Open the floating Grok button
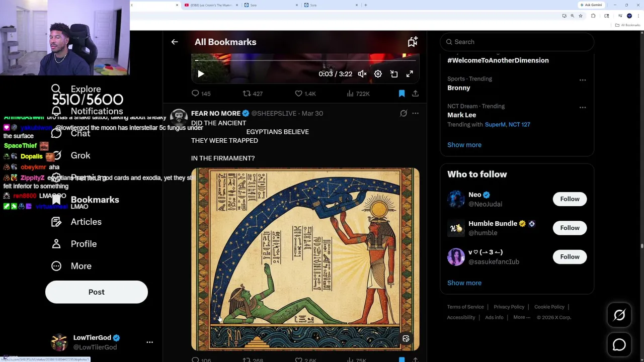Screen dimensions: 644x362 619,315
